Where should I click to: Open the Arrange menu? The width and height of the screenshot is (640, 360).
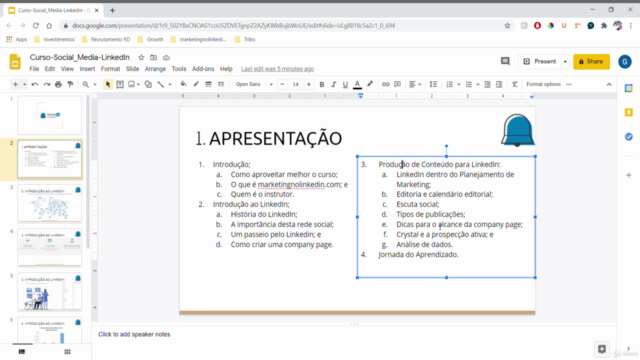pyautogui.click(x=155, y=69)
